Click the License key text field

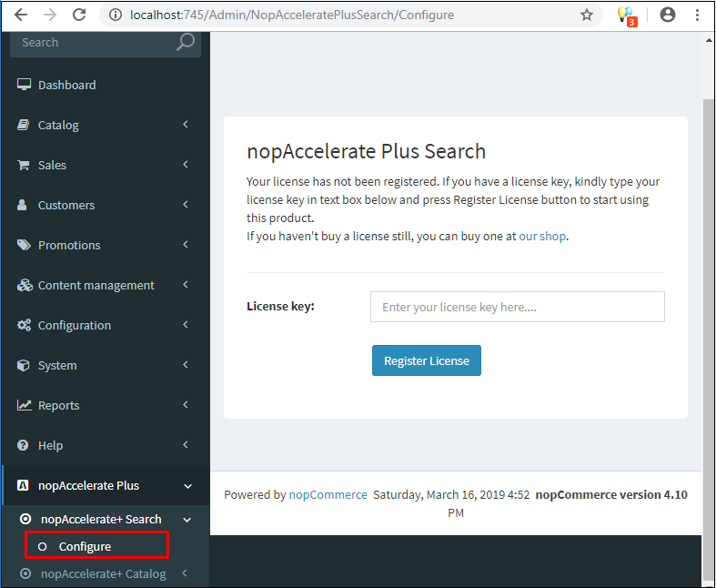(x=517, y=307)
